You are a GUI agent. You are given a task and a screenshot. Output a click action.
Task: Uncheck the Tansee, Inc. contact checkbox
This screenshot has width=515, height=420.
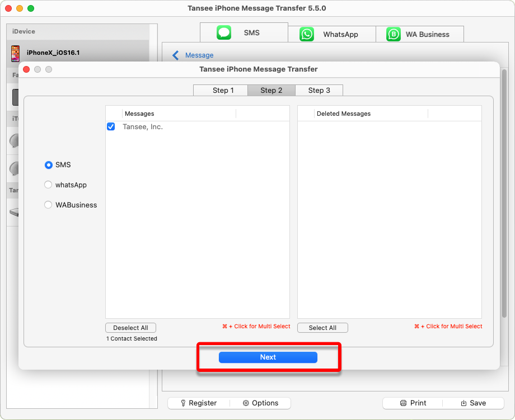(111, 126)
